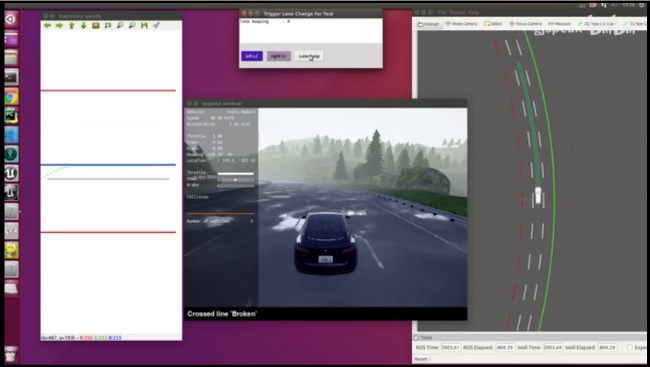The height and width of the screenshot is (367, 650).
Task: Enable the Interact tool
Action: tap(428, 24)
